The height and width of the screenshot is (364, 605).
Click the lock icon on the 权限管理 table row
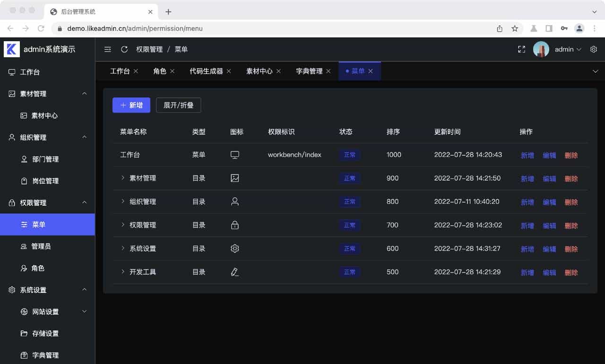pyautogui.click(x=235, y=225)
